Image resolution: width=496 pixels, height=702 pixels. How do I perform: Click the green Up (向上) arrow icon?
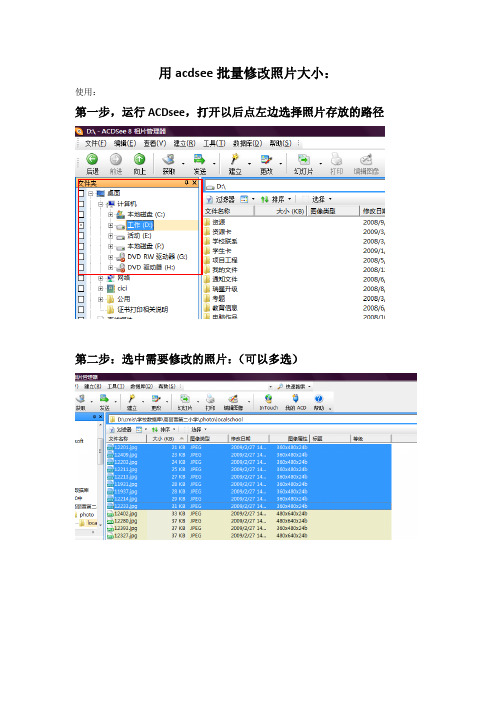point(139,159)
